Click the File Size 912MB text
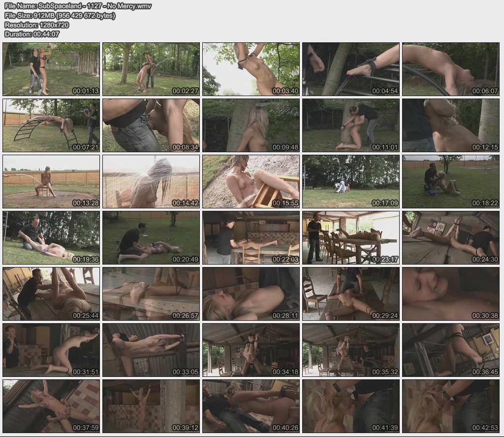This screenshot has height=437, width=504. 60,15
